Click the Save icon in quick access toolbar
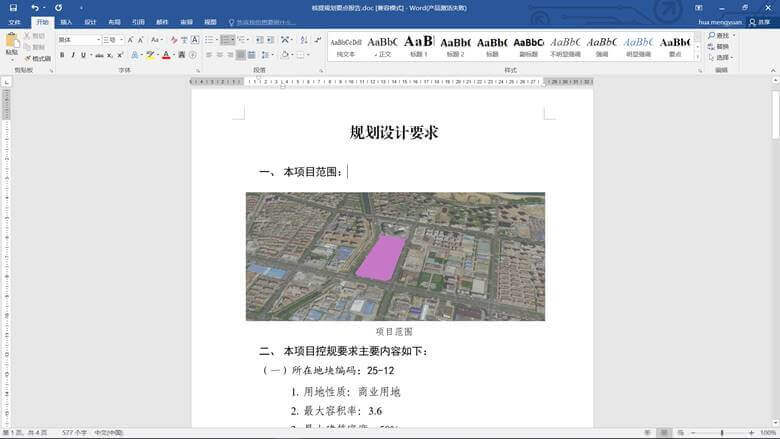 (x=13, y=7)
